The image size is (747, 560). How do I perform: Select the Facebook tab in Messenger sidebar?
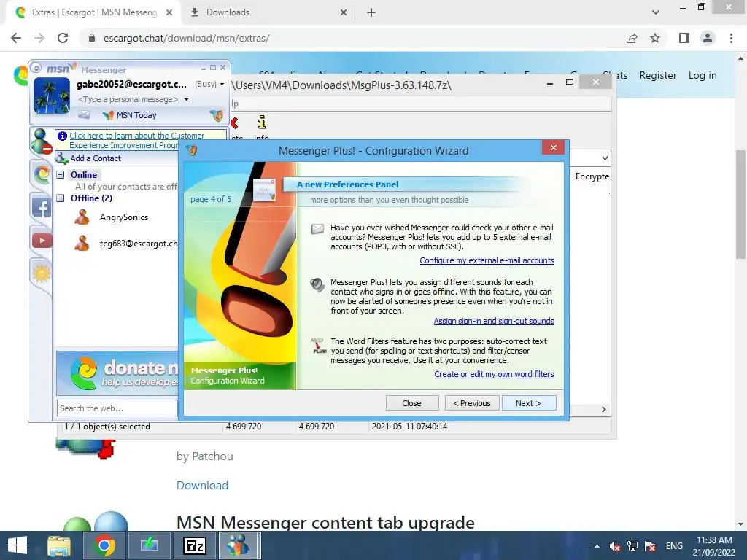point(42,208)
